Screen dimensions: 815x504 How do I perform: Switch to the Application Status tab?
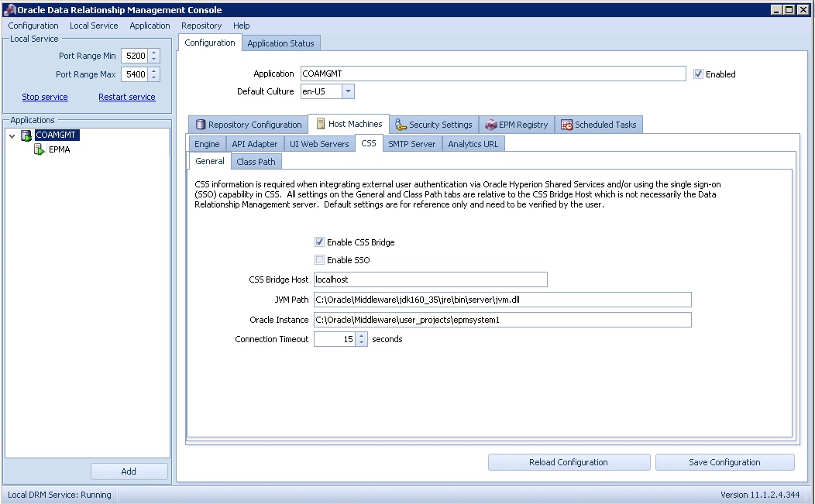[x=280, y=43]
